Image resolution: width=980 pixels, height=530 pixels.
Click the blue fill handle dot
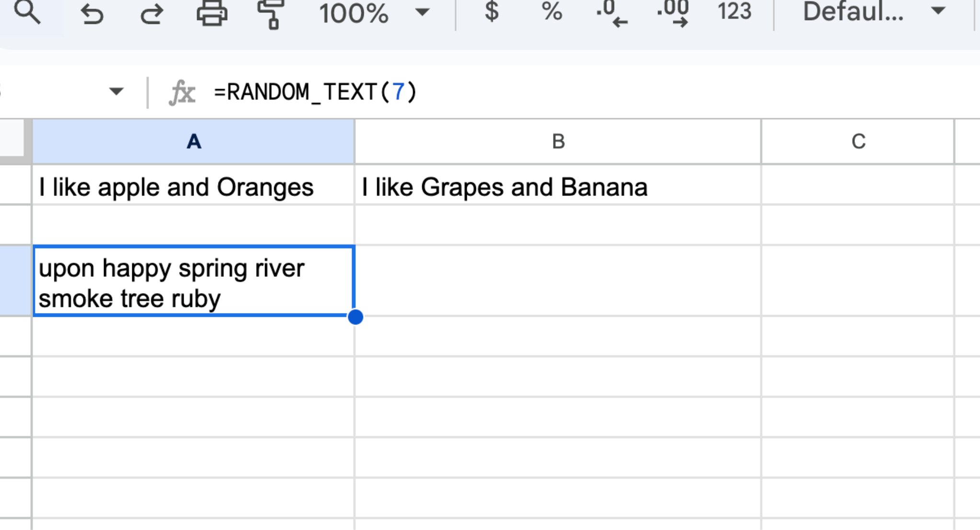click(x=356, y=316)
